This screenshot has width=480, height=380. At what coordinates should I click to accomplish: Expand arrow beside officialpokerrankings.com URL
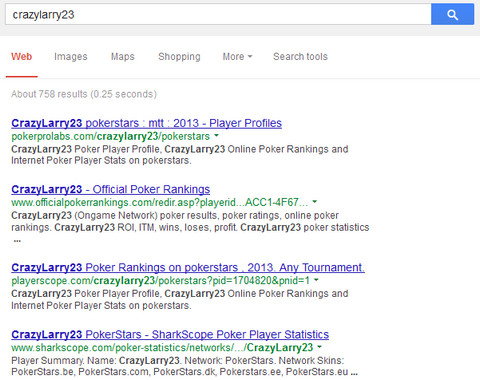tap(315, 201)
